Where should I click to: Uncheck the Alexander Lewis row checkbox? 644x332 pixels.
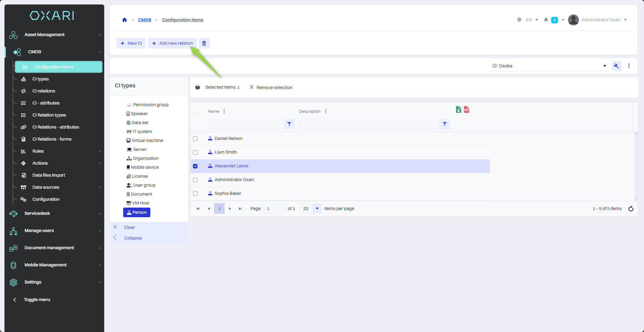click(195, 166)
